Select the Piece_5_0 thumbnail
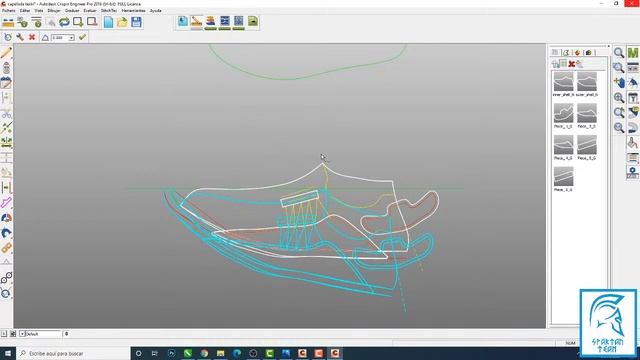Image resolution: width=640 pixels, height=360 pixels. pos(587,145)
